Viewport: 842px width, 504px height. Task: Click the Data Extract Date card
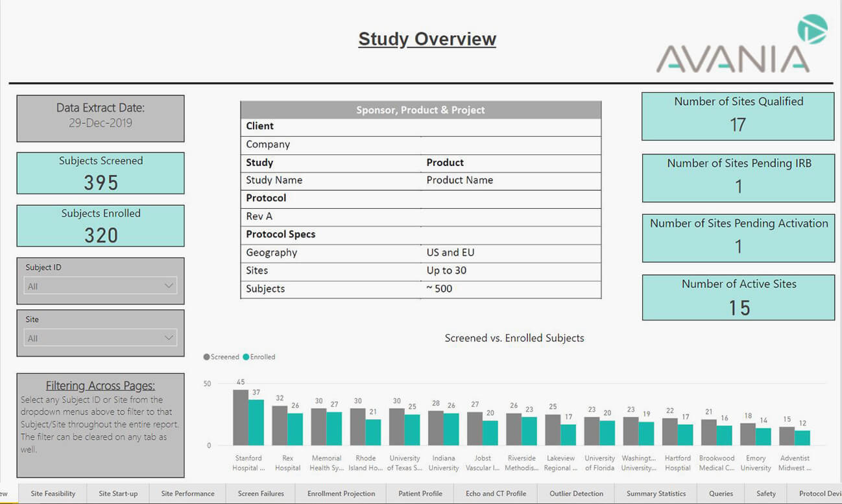[101, 119]
